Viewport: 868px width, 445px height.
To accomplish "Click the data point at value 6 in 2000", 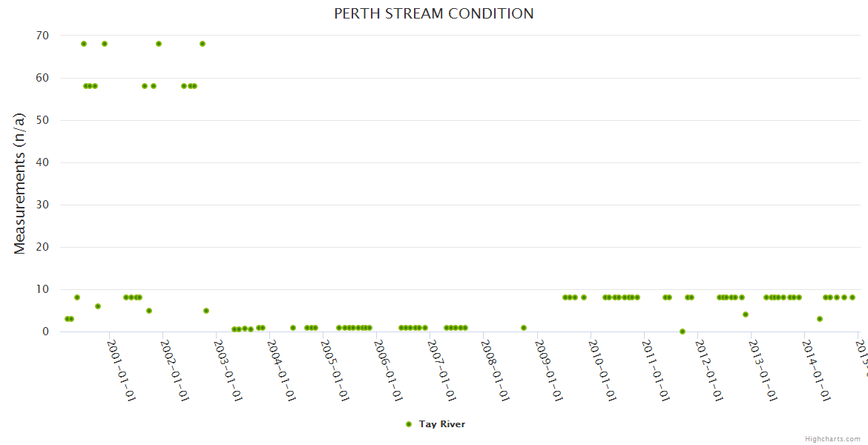I will [98, 306].
